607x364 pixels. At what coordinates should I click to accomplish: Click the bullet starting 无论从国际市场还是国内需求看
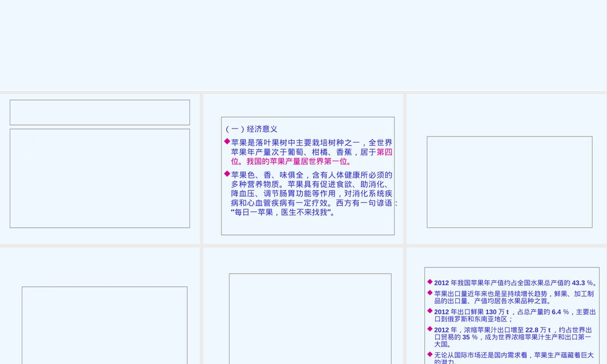click(x=511, y=358)
